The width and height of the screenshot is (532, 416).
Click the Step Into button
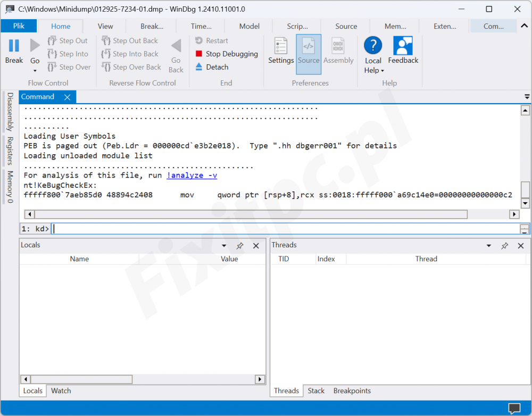click(x=68, y=54)
